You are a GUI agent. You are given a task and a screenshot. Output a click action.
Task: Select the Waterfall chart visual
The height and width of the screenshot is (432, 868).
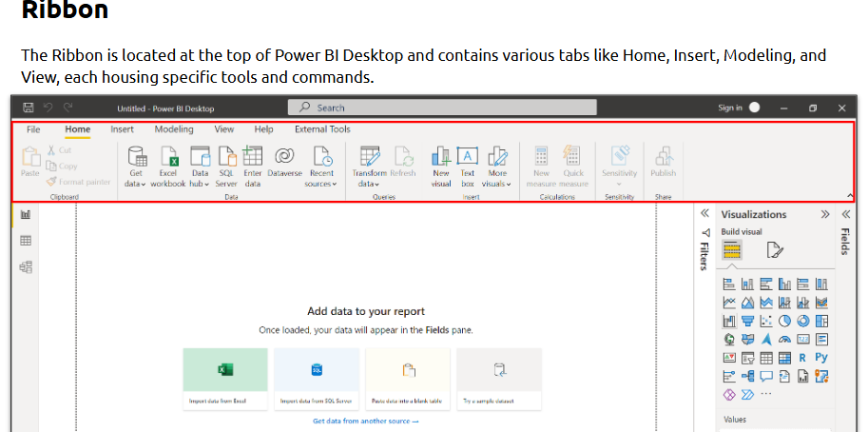pos(729,321)
